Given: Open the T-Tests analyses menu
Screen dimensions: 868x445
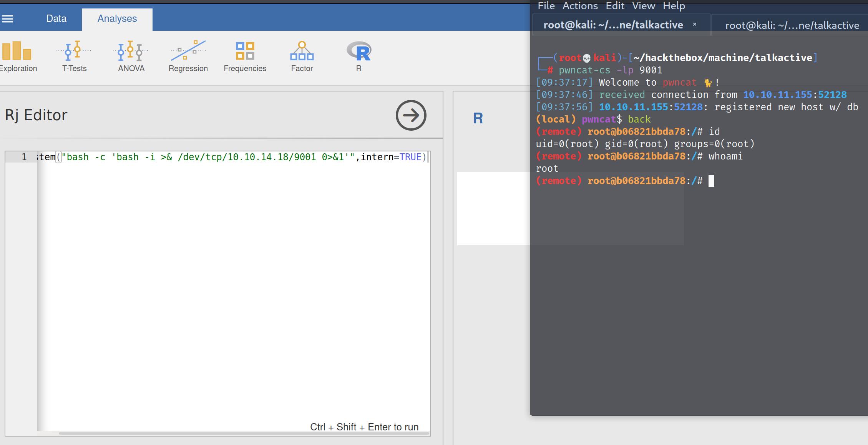Looking at the screenshot, I should (x=74, y=56).
